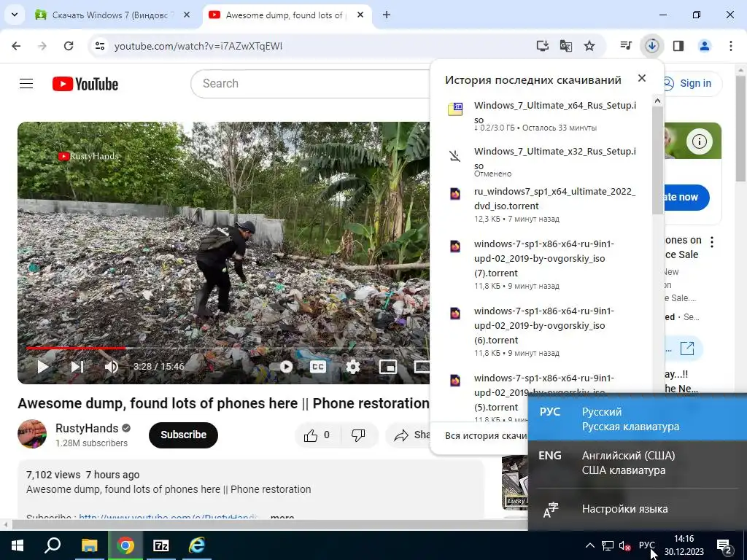Mute the video volume
This screenshot has width=747, height=560.
point(112,366)
